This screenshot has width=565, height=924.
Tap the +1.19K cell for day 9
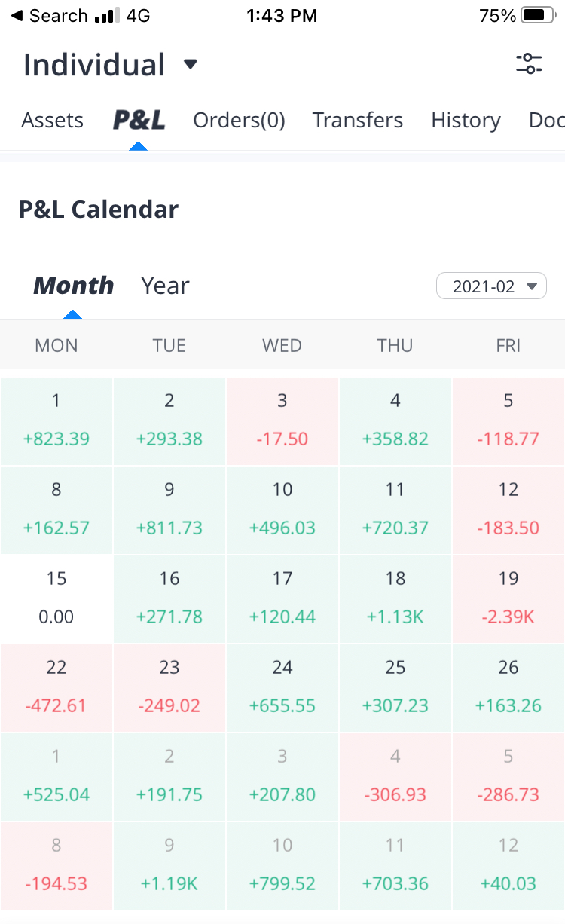(169, 865)
